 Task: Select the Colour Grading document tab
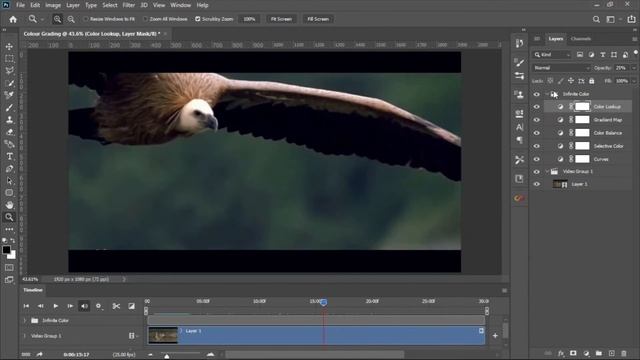pyautogui.click(x=92, y=34)
